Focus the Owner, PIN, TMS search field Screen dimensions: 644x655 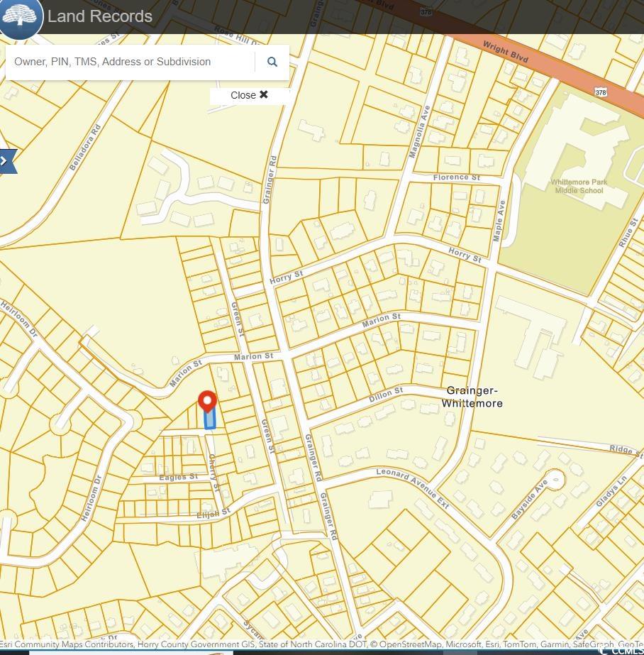(x=131, y=62)
